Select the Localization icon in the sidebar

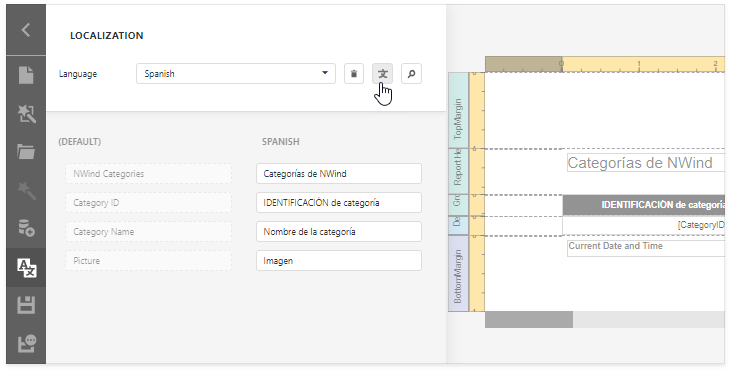[26, 267]
